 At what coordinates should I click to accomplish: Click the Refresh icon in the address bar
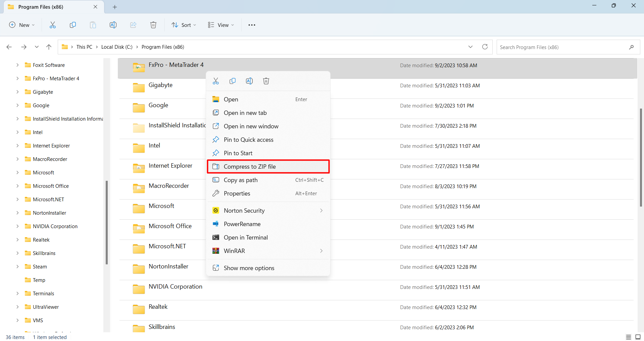(x=485, y=47)
